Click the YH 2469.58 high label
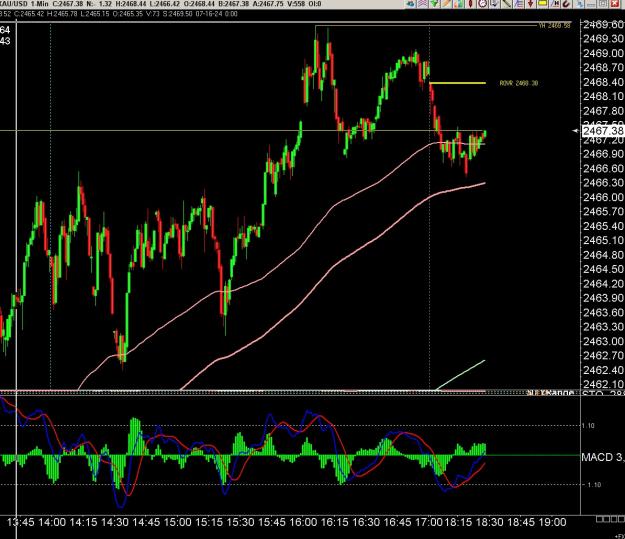The image size is (625, 539). 554,26
